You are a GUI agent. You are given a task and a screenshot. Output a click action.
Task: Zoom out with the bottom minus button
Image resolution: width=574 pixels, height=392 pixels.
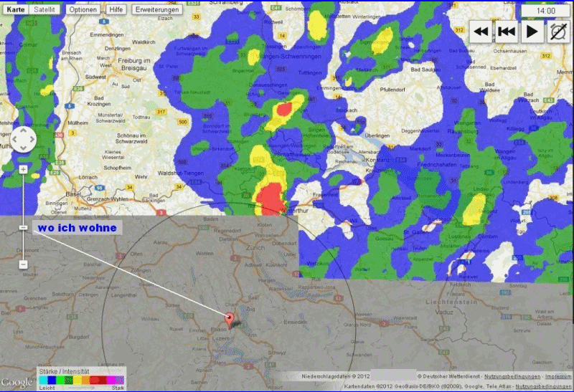[23, 264]
